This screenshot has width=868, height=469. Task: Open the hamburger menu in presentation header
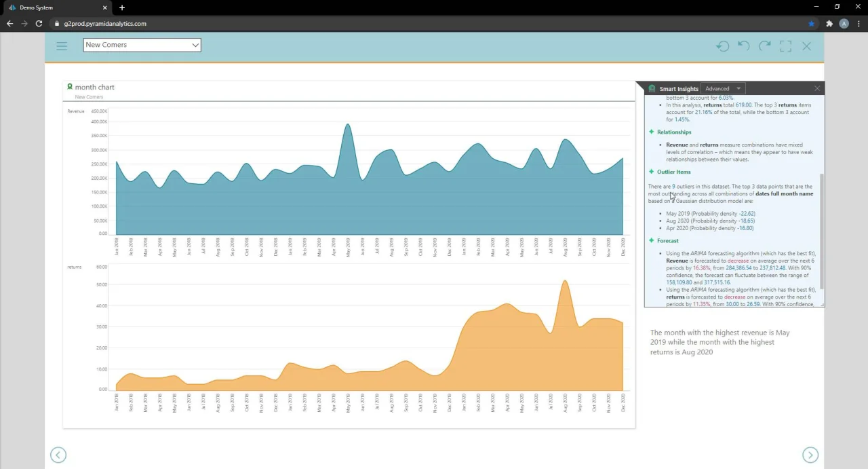(x=62, y=46)
